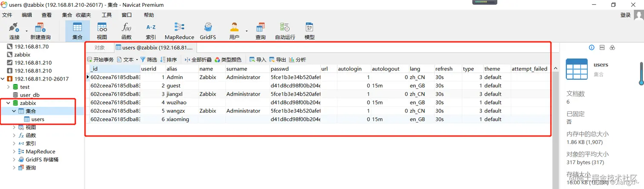
Task: Click the _id column header
Action: (x=115, y=69)
